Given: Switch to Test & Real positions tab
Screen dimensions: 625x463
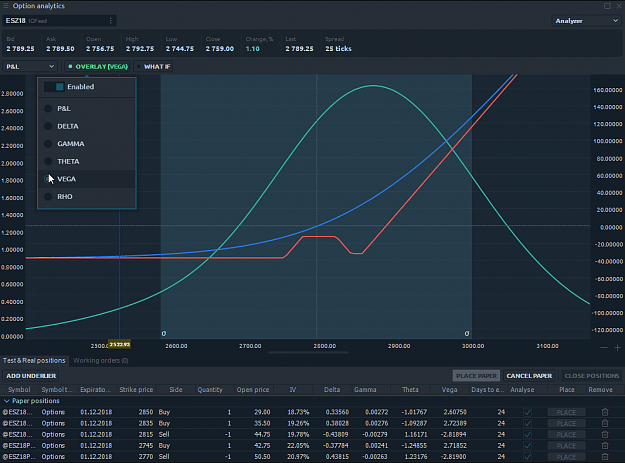Looking at the screenshot, I should coord(34,361).
